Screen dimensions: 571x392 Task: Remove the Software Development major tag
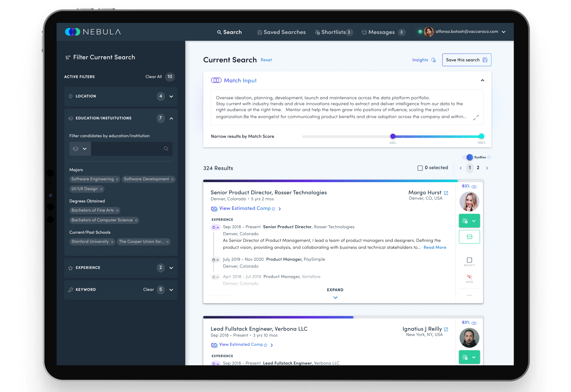tap(172, 179)
